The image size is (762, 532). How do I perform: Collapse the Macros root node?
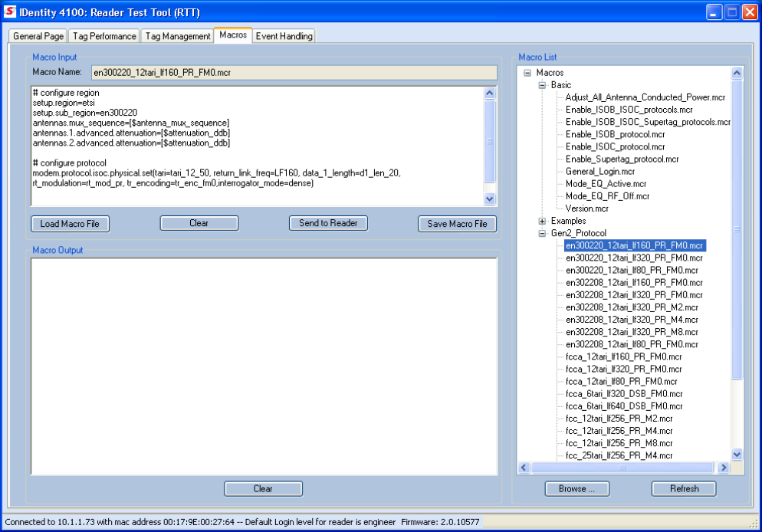[527, 73]
